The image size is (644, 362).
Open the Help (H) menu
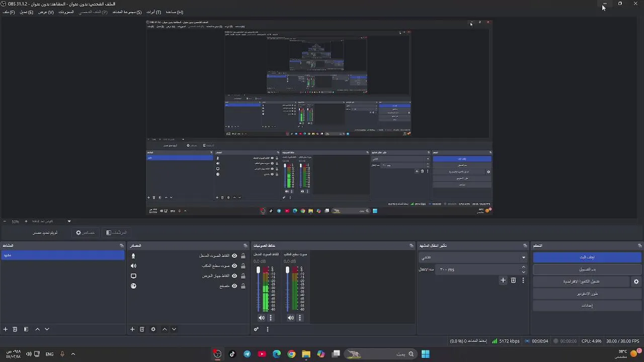click(175, 12)
